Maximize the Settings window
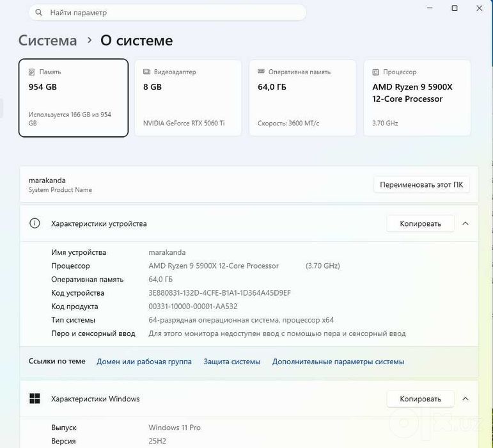The image size is (493, 448). [x=455, y=8]
